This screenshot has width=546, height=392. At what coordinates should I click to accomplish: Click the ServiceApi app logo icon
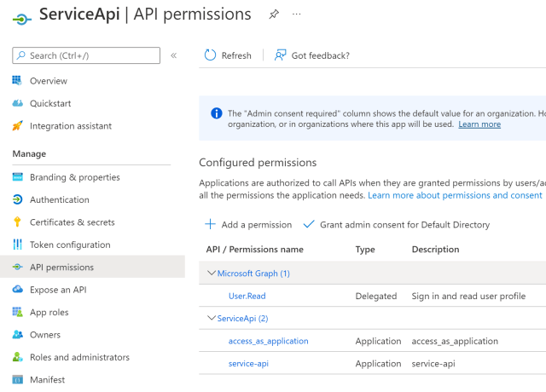pyautogui.click(x=21, y=19)
